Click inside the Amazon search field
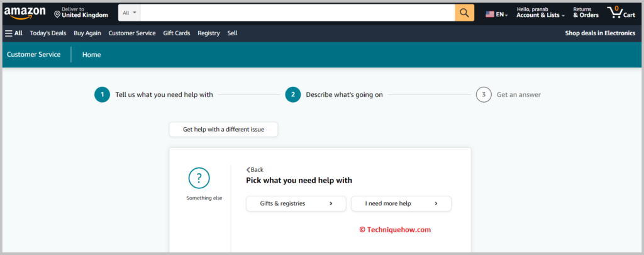The height and width of the screenshot is (255, 644). coord(296,13)
